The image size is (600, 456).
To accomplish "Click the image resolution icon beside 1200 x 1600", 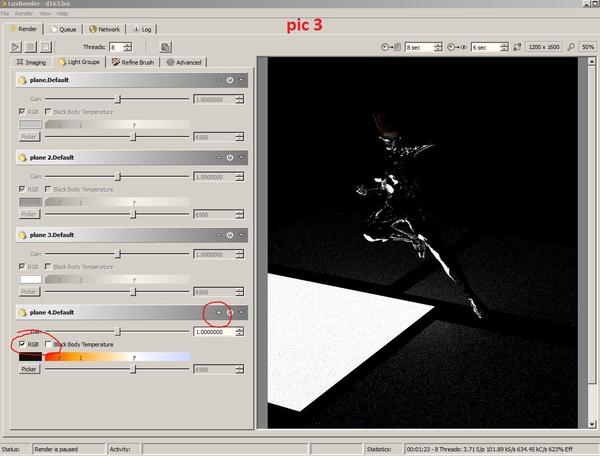I will [517, 47].
